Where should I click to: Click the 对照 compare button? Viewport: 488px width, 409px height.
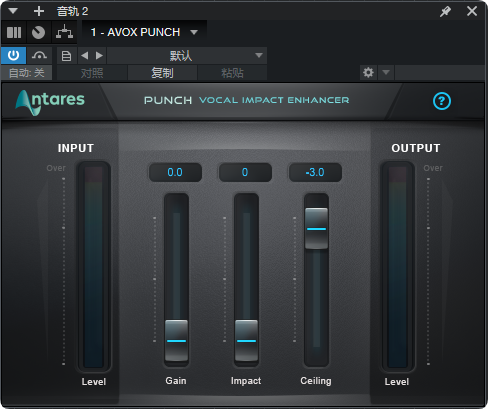pos(92,73)
